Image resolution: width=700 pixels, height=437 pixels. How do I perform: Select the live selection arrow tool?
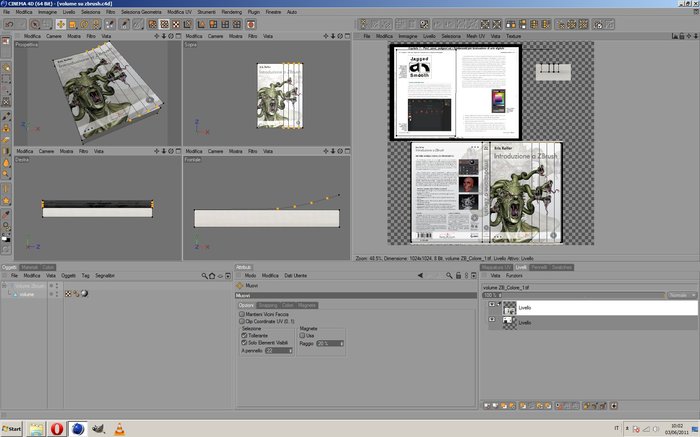click(x=35, y=24)
